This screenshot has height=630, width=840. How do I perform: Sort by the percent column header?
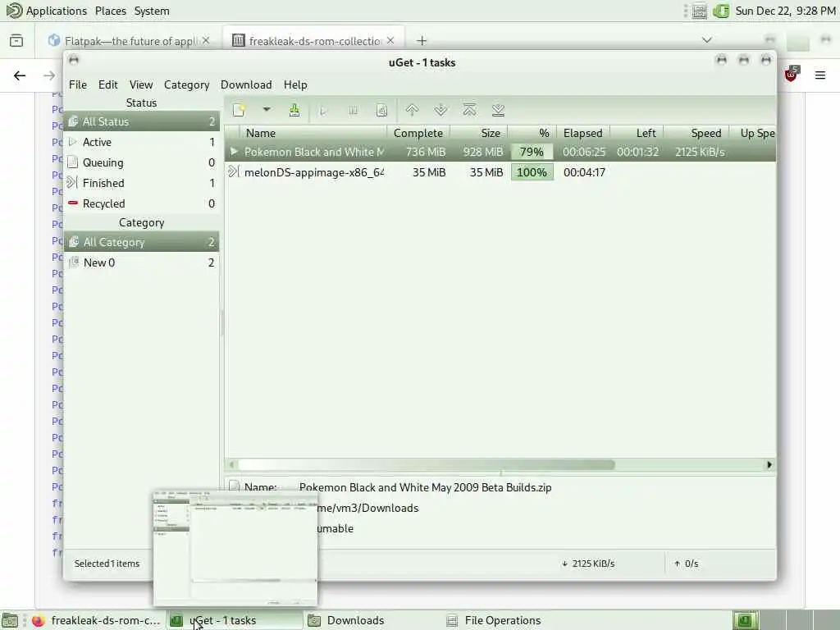click(532, 133)
